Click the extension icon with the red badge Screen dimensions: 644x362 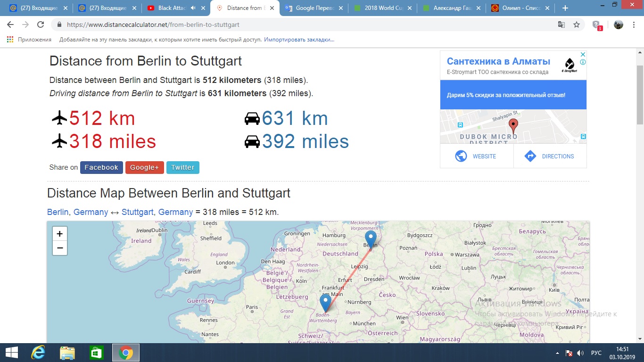click(597, 25)
